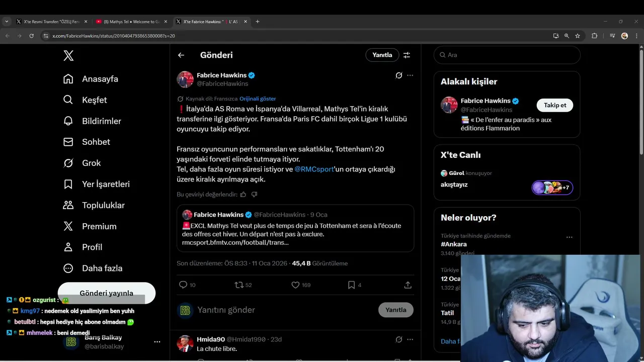Click Takip et to follow Fabrice Hawkins
This screenshot has width=644, height=362.
pyautogui.click(x=555, y=105)
